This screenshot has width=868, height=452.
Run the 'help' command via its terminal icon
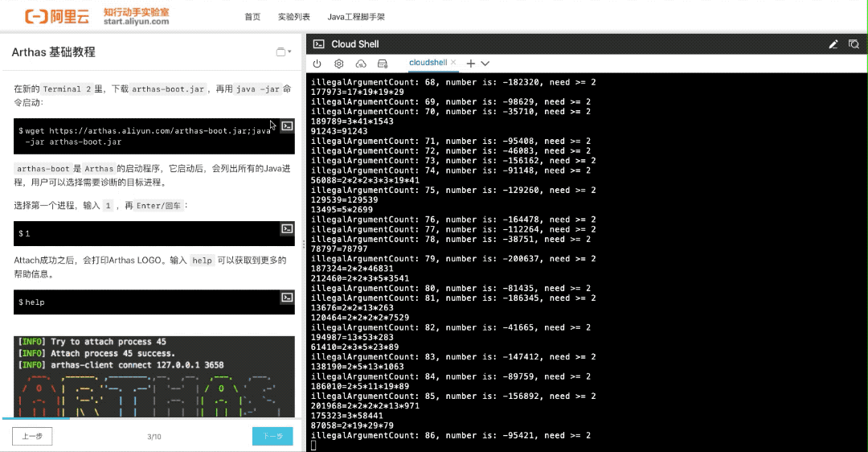click(x=286, y=298)
